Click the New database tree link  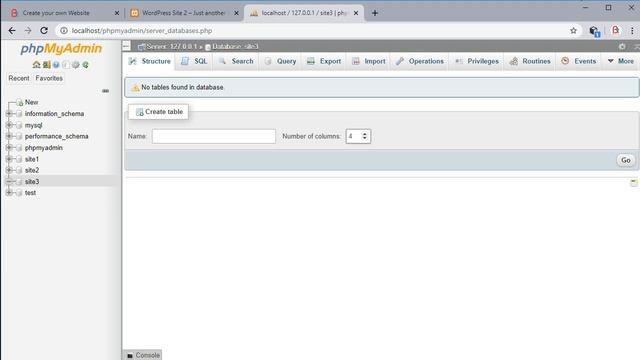coord(31,102)
